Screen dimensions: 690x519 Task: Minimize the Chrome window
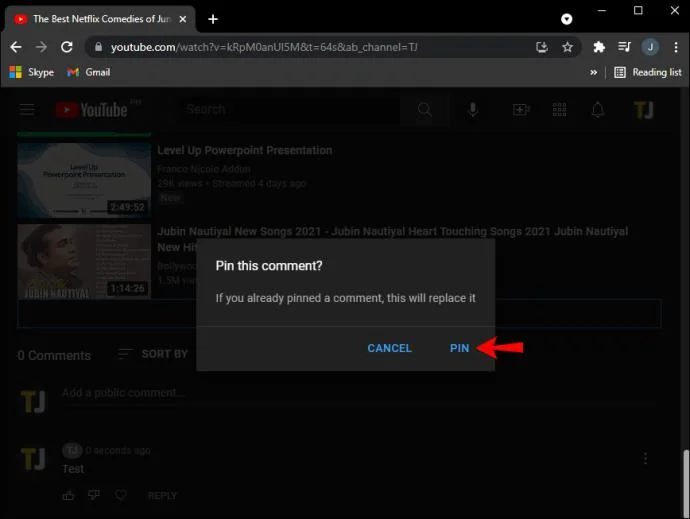(602, 11)
